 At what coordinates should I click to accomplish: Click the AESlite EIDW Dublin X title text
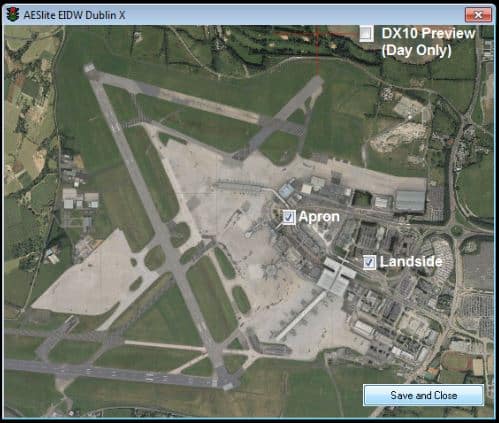pos(74,15)
